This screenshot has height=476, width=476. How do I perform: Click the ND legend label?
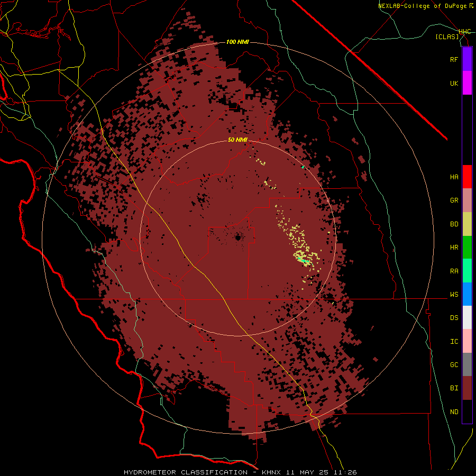(454, 412)
